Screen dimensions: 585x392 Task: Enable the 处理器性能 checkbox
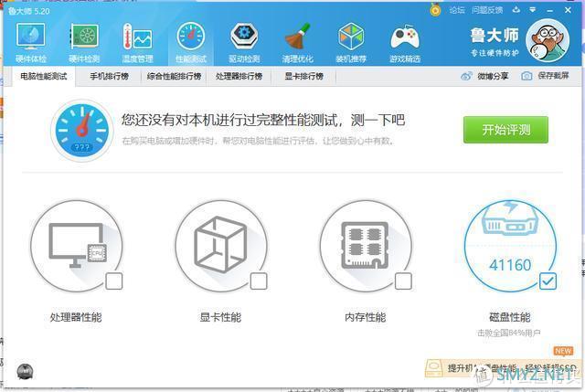[x=113, y=281]
